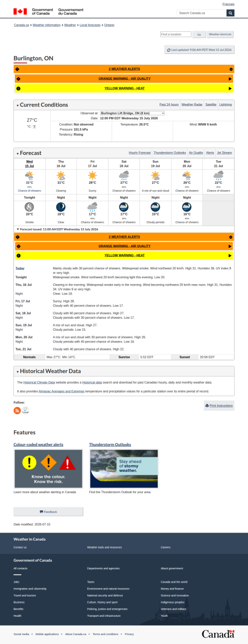Click the Find a location input field

(x=176, y=35)
